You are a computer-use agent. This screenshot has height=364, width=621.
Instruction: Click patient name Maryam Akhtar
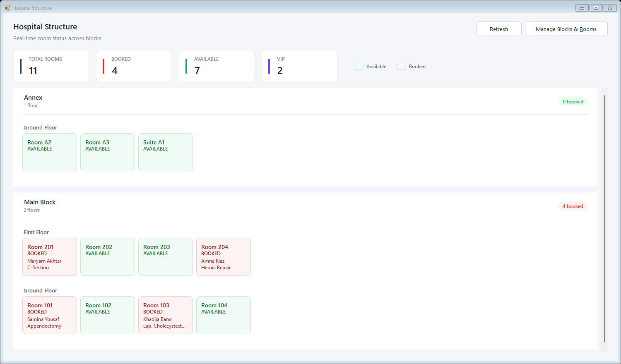point(44,261)
